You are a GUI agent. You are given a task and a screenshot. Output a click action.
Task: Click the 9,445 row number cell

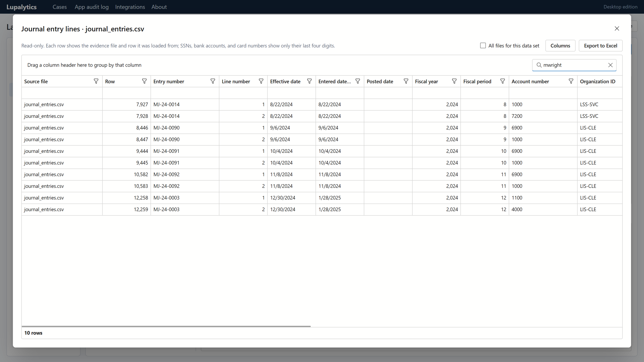(127, 163)
